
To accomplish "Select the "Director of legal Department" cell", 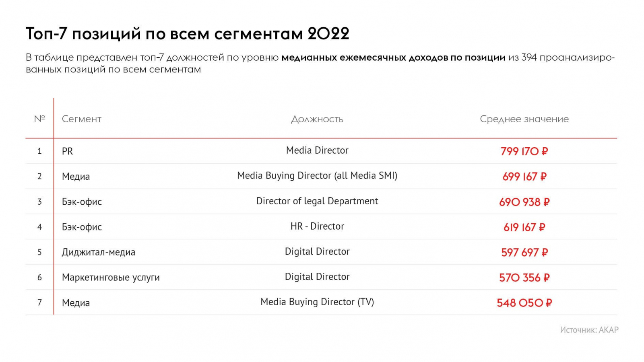I will pos(317,201).
